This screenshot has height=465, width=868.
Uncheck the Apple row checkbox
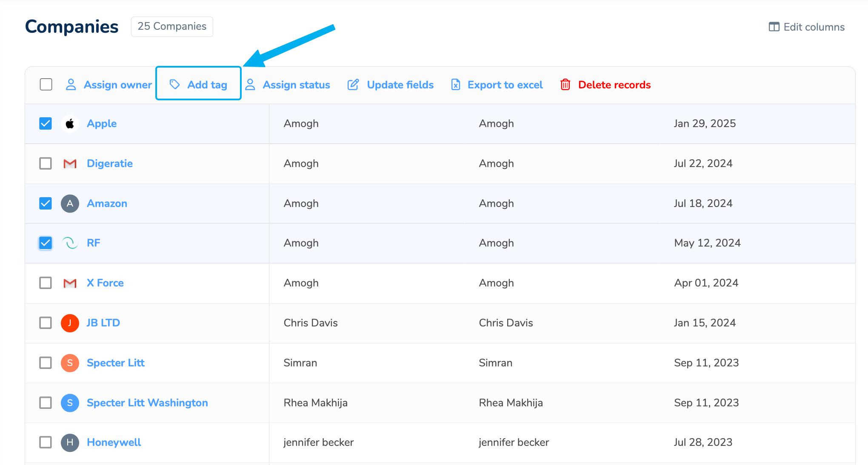pyautogui.click(x=46, y=124)
